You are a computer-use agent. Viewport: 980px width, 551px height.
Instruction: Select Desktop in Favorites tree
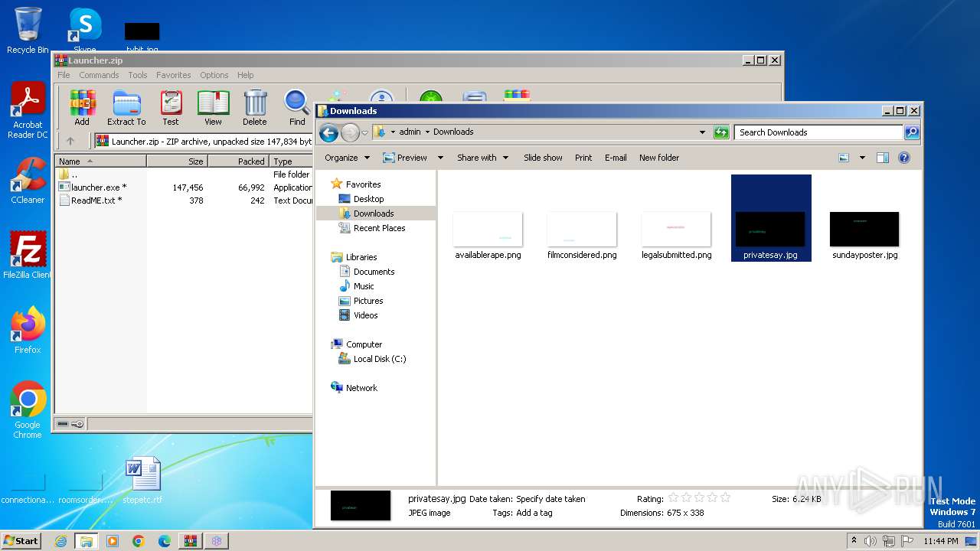click(x=368, y=199)
